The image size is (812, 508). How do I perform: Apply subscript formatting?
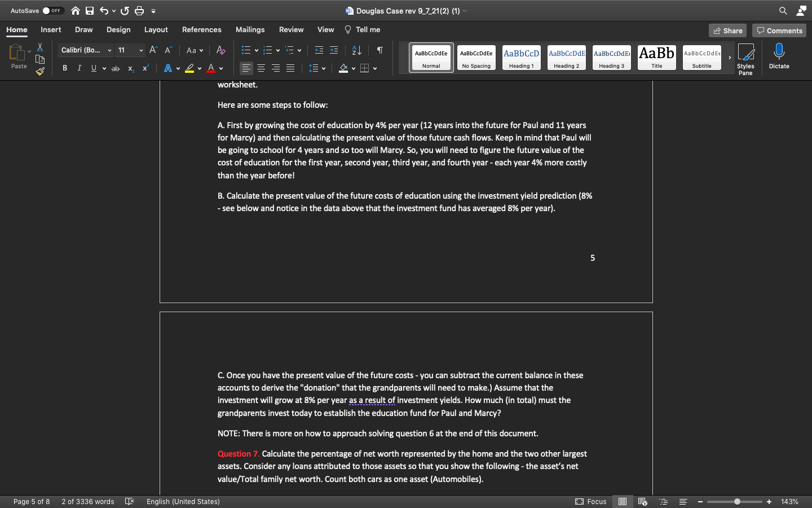tap(131, 68)
